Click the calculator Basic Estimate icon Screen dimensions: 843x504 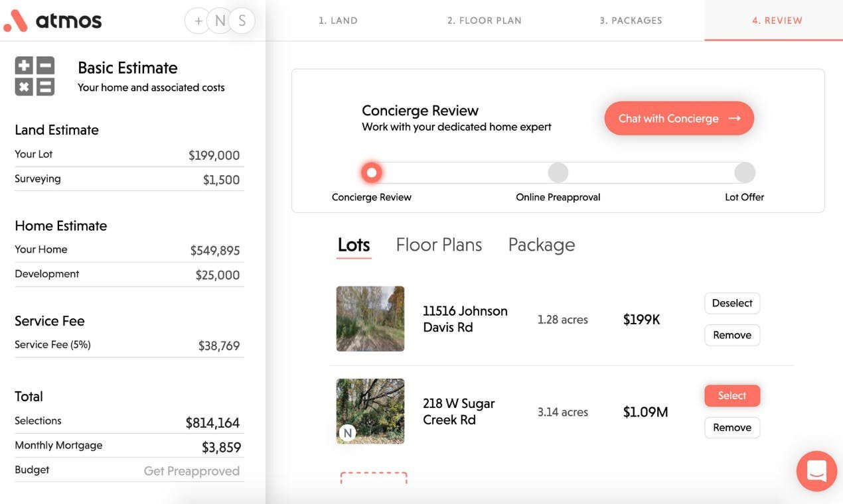pos(35,76)
